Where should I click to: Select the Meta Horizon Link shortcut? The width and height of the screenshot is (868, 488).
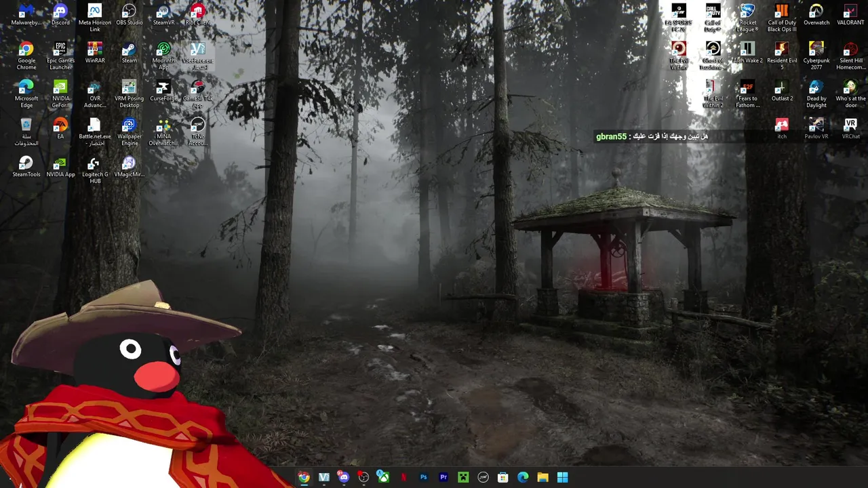(95, 18)
